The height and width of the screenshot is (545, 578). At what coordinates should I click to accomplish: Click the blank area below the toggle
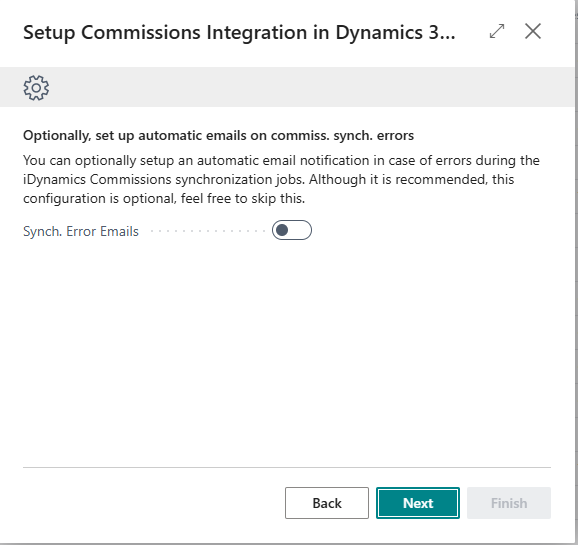coord(287,350)
